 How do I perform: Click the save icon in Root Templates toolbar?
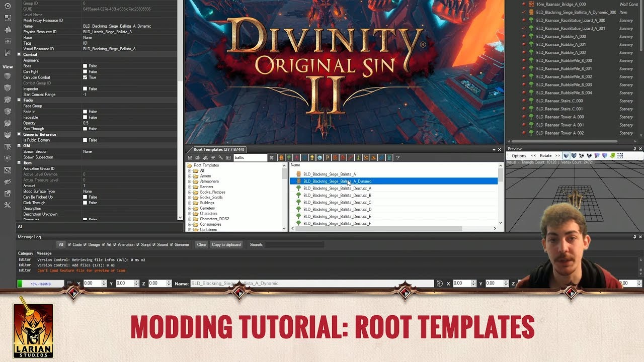point(190,158)
